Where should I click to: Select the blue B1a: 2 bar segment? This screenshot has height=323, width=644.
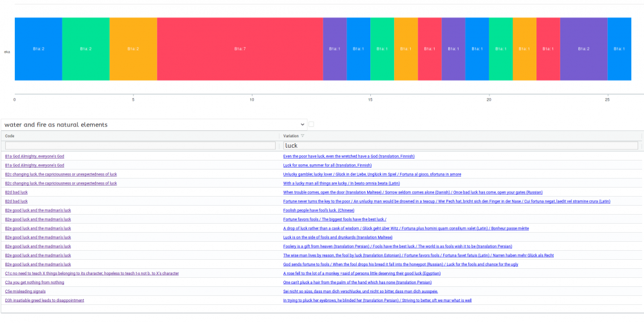tap(38, 49)
